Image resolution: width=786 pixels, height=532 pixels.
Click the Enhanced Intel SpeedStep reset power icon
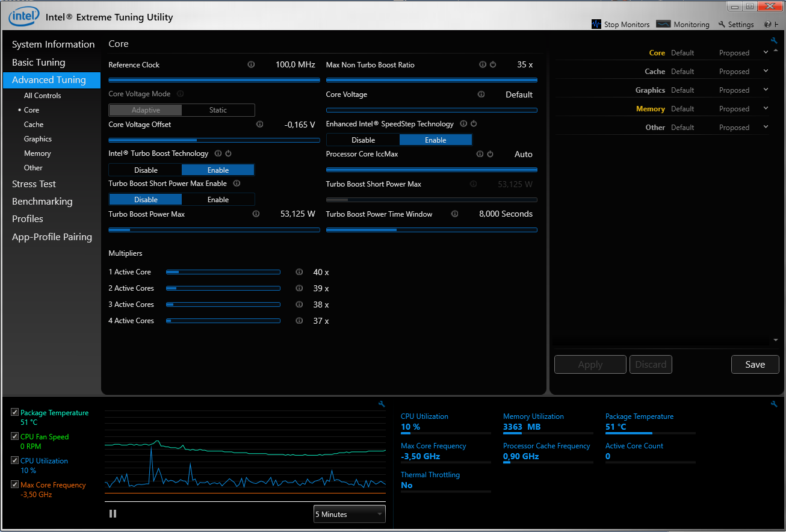(474, 123)
